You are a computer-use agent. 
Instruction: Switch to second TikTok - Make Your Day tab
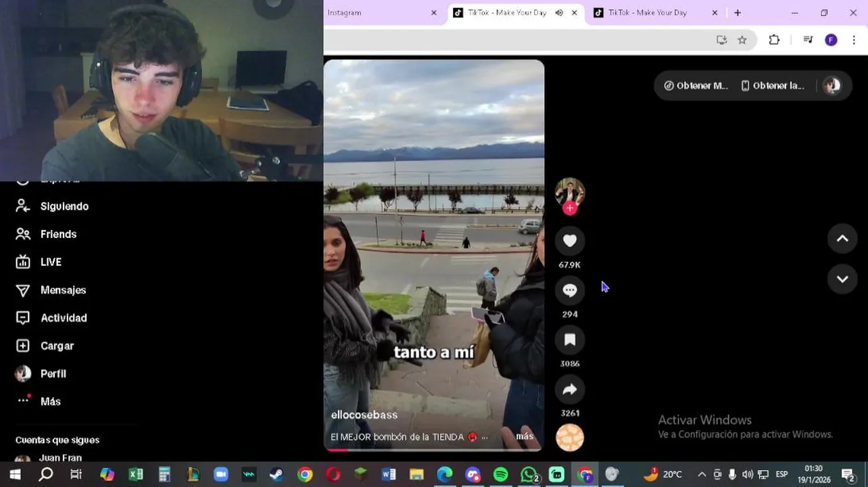[648, 12]
